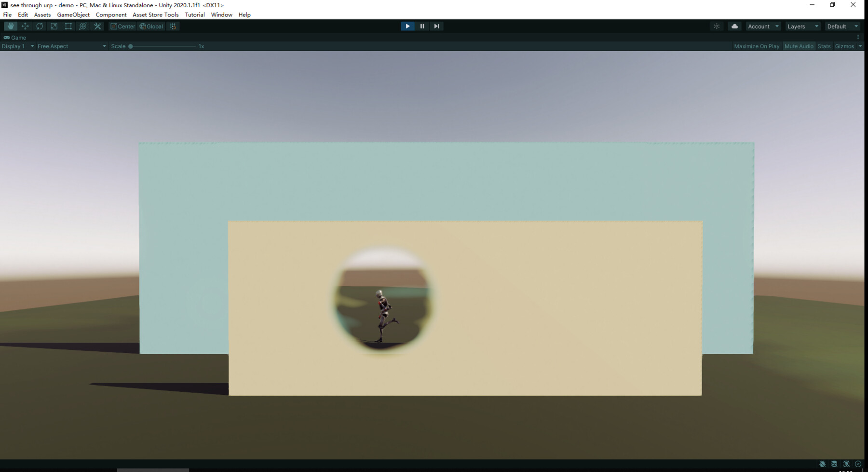Select the Hand tool
Viewport: 868px width, 472px height.
click(11, 26)
